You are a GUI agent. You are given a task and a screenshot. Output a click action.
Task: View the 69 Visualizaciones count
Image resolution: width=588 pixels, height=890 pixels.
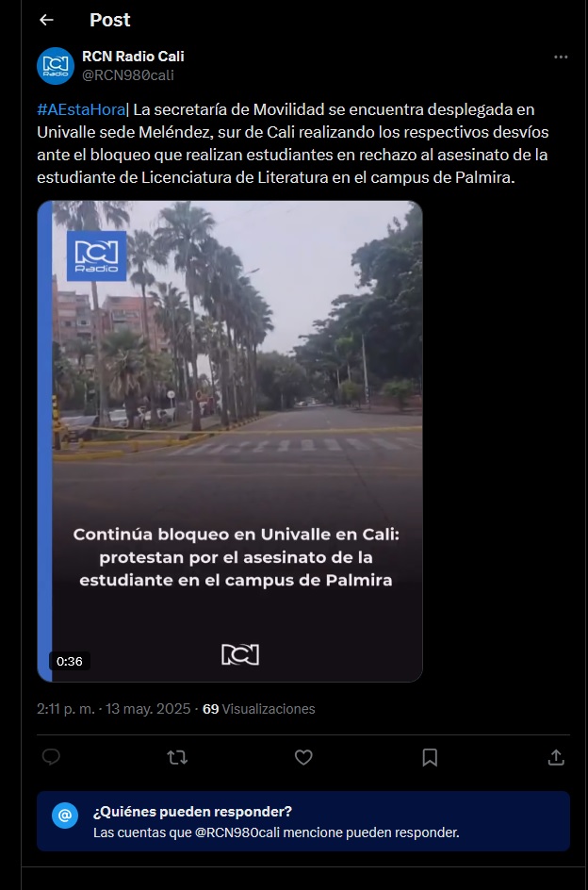click(x=259, y=709)
